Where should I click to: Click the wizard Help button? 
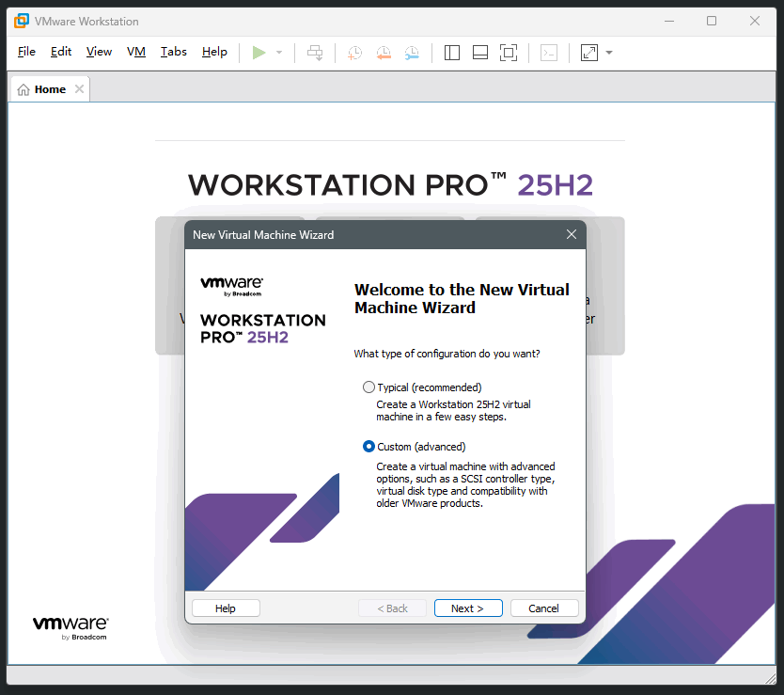[x=226, y=608]
